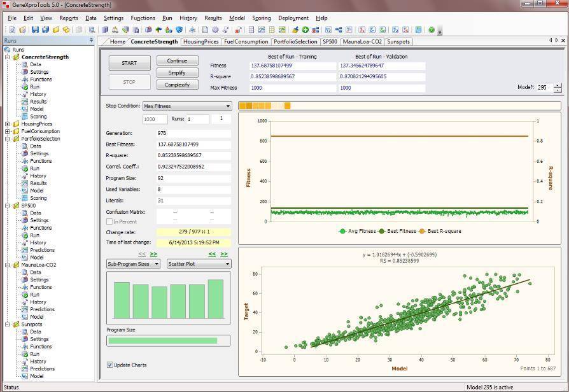Click the blue floppy disk Save icon
The image size is (569, 392).
click(x=36, y=30)
